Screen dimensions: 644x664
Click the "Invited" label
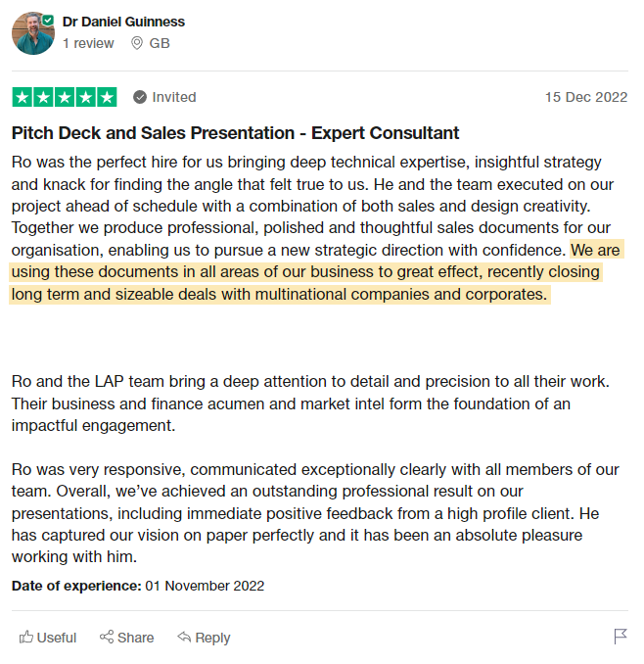pyautogui.click(x=174, y=97)
